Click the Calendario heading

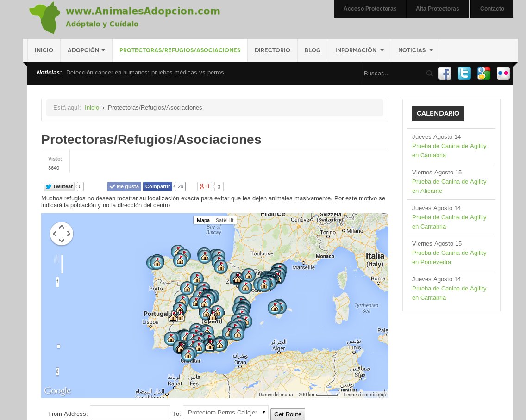pos(438,114)
